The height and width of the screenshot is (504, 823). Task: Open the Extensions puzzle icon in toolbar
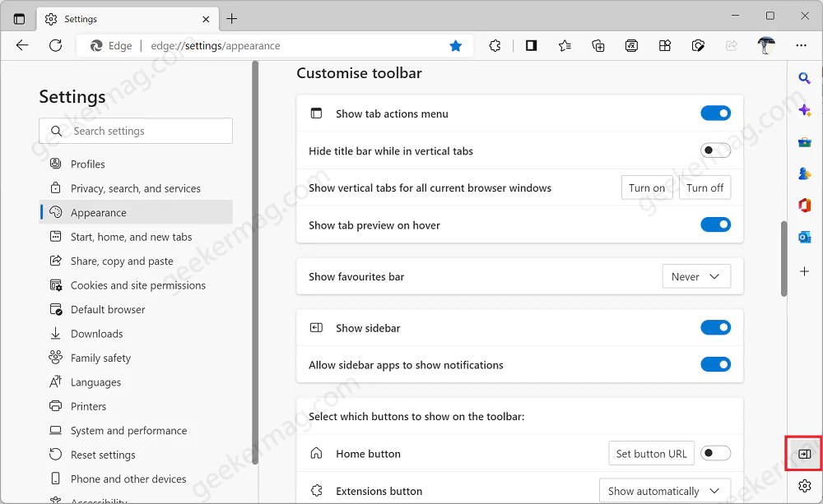[495, 46]
